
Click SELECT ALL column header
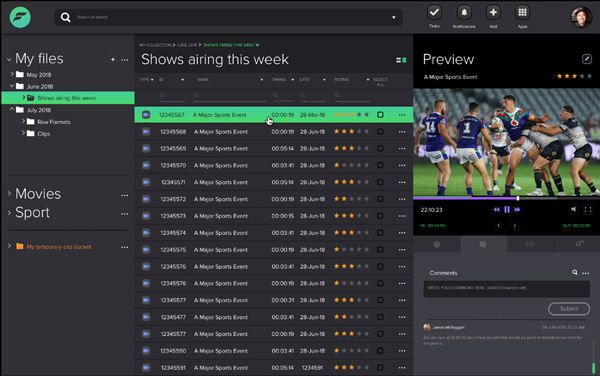coord(380,82)
